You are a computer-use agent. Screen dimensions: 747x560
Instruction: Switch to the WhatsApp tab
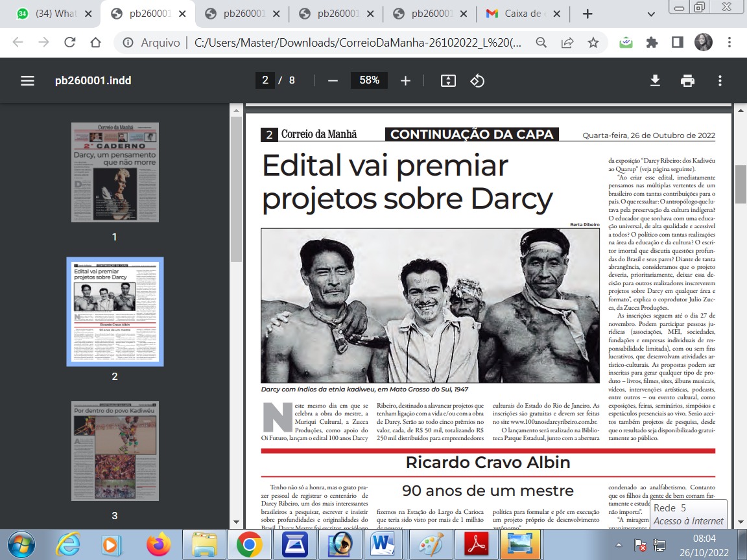(53, 14)
